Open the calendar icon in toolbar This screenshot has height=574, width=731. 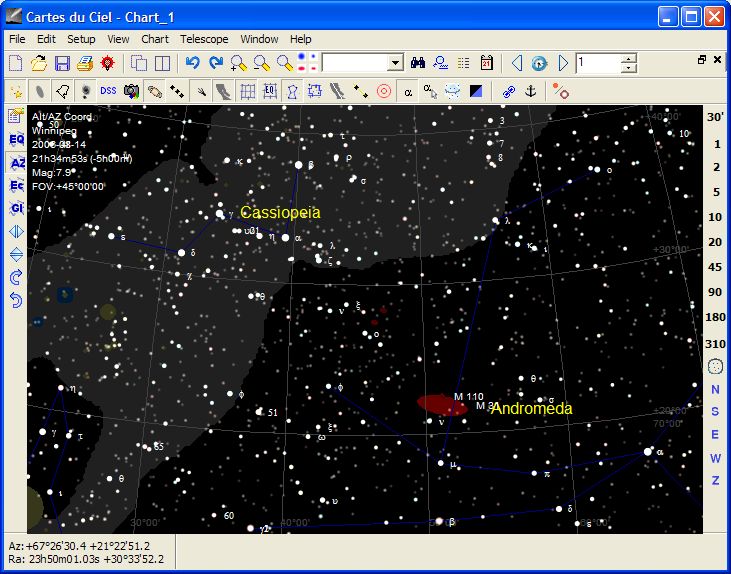click(x=487, y=63)
